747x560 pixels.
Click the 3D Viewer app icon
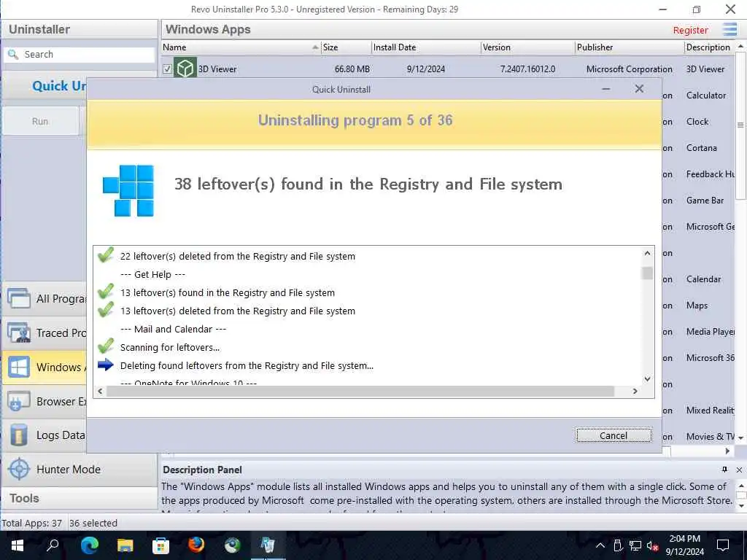[x=185, y=69]
